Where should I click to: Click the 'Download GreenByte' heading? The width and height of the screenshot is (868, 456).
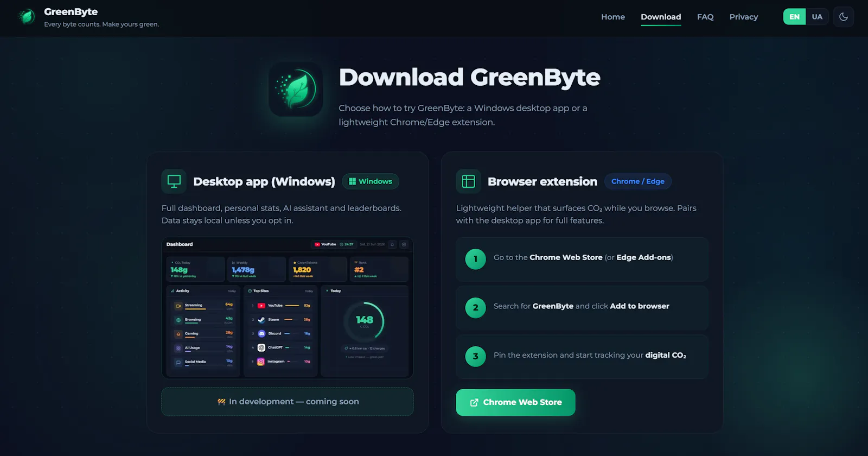[x=469, y=77]
